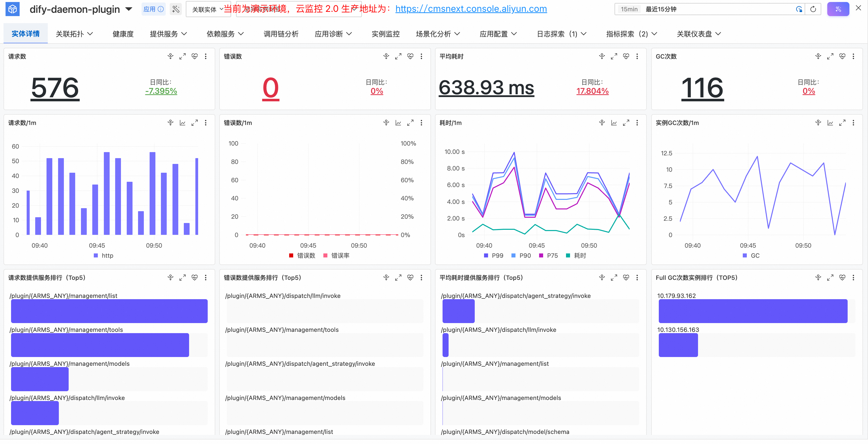Click the wand icon beside 应用 badge

(176, 9)
